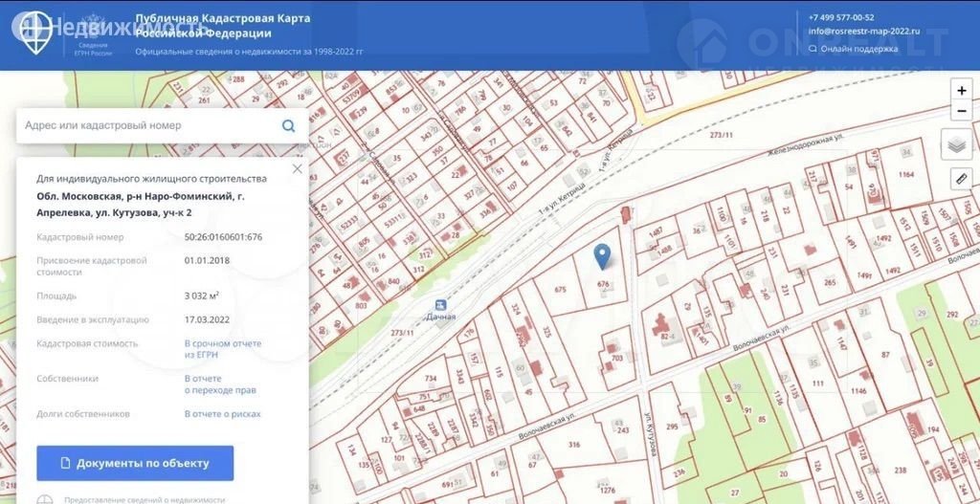Click the blue location pin on parcel 676
Screen dimensions: 980x504
(x=602, y=255)
